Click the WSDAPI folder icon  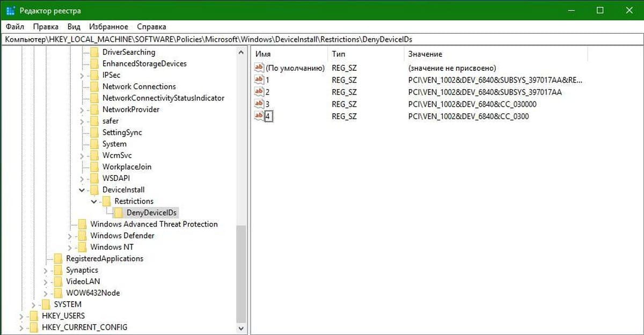pyautogui.click(x=94, y=178)
